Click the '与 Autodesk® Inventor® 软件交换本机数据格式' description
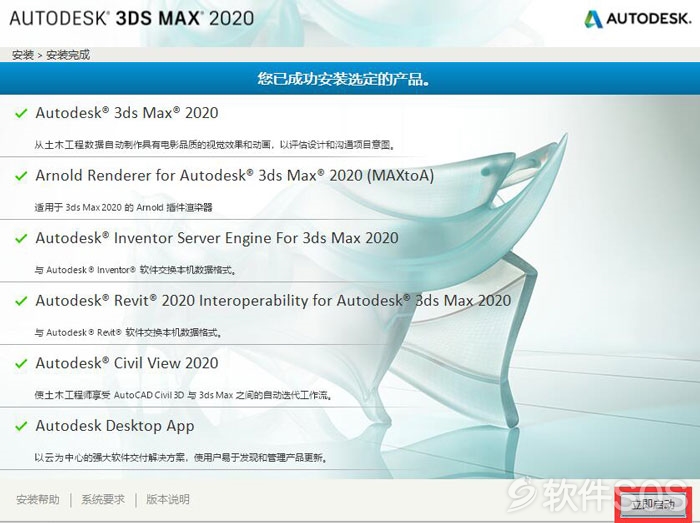 (135, 270)
